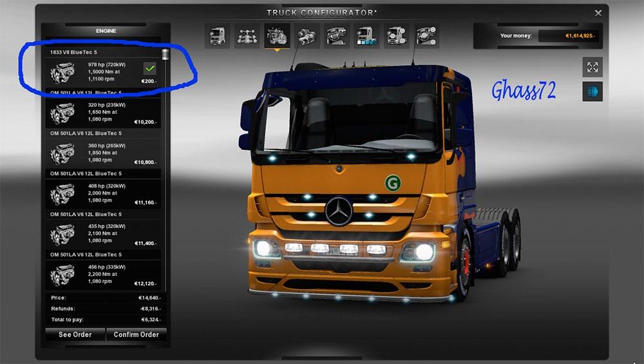This screenshot has width=644, height=364.
Task: Close the Truck Configurator window
Action: [x=598, y=13]
